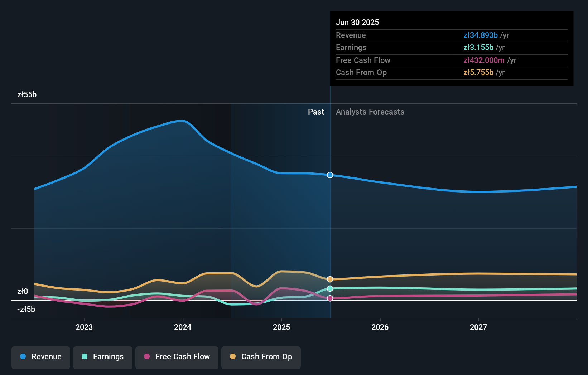Select the Earnings marker on the chart
The width and height of the screenshot is (588, 375).
coord(330,289)
